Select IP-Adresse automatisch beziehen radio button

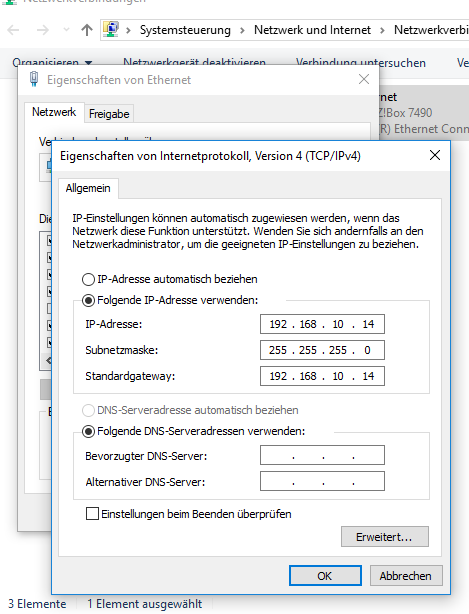click(x=88, y=280)
